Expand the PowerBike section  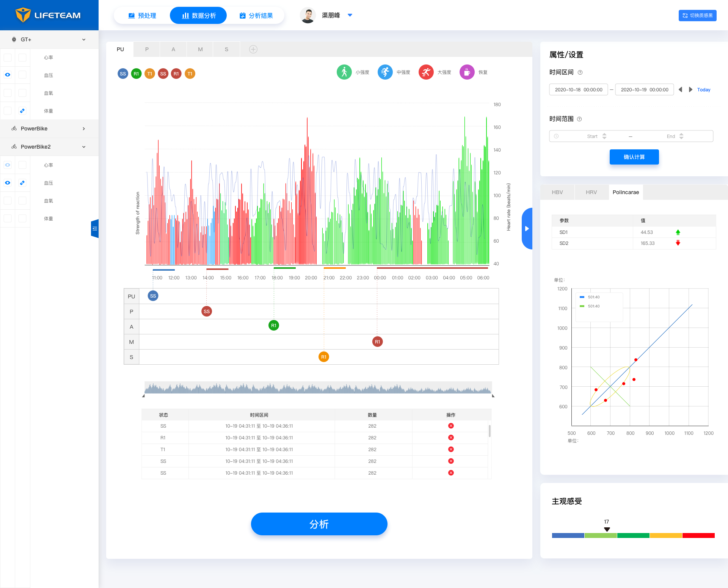tap(84, 129)
